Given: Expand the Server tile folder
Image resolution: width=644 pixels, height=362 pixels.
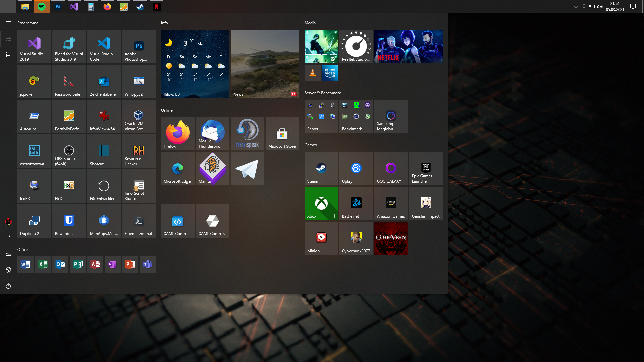Looking at the screenshot, I should [321, 116].
